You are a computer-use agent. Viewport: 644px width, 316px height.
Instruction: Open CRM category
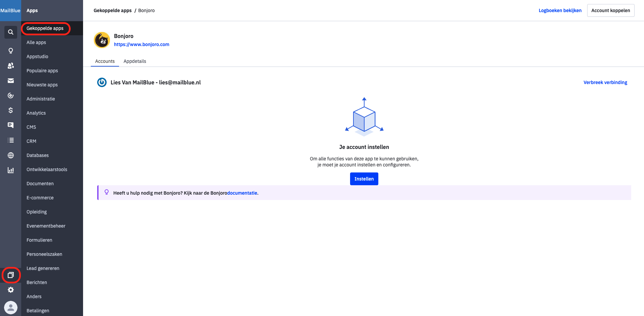[52, 141]
